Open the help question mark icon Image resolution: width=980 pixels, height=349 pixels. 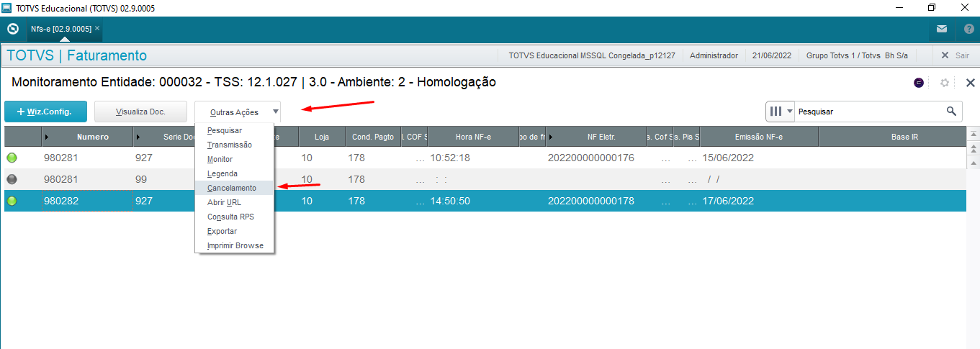pyautogui.click(x=969, y=30)
